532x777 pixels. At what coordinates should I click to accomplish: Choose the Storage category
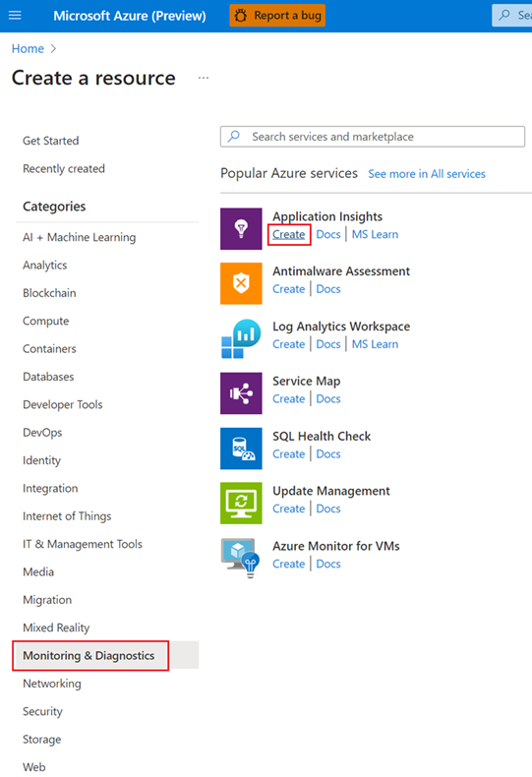42,740
